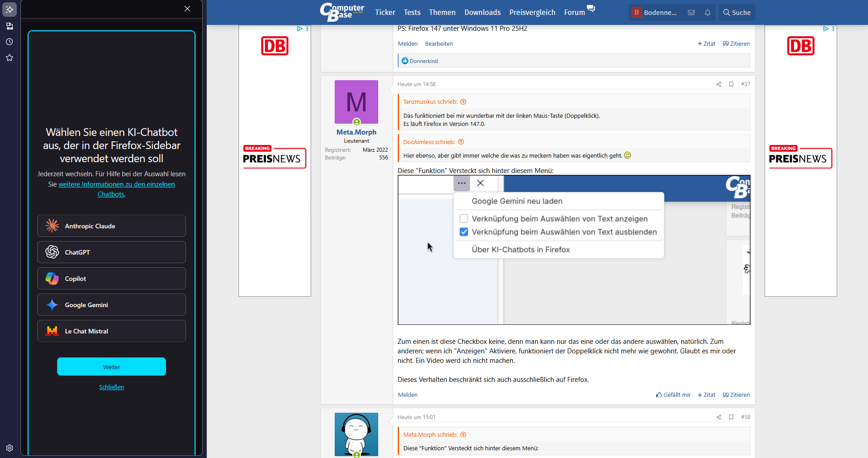Screen dimensions: 868x458
Task: Share post #38 via share icon
Action: pos(719,417)
